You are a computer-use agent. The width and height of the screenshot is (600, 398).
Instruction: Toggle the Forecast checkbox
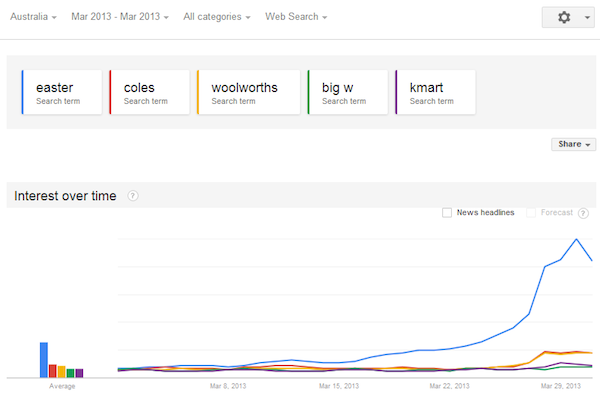coord(531,213)
